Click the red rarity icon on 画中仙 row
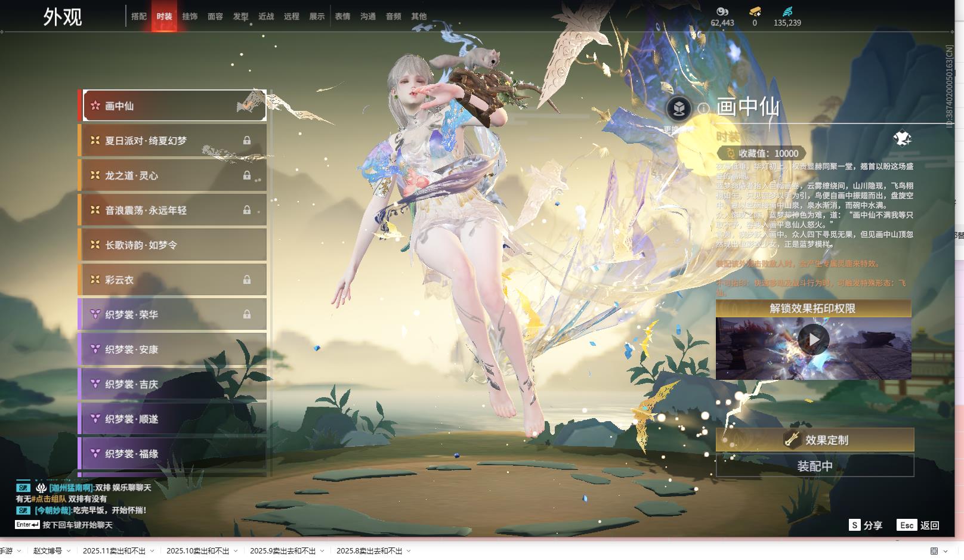The image size is (964, 560). (95, 106)
